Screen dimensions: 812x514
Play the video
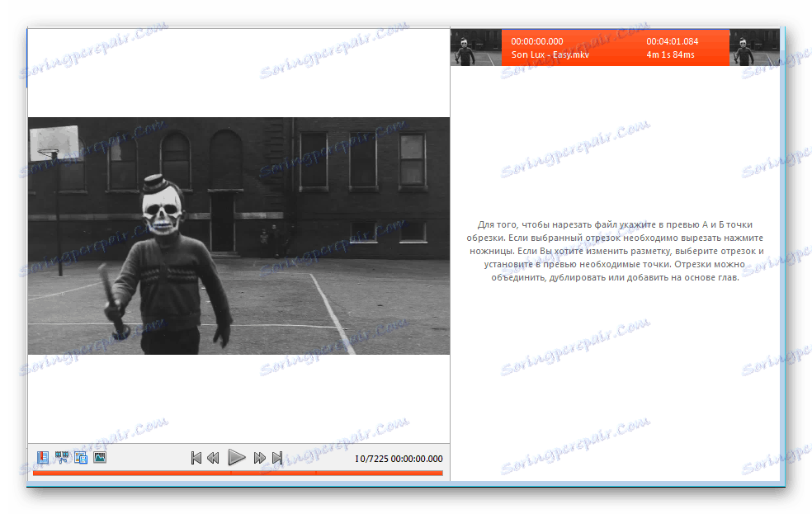(x=237, y=458)
